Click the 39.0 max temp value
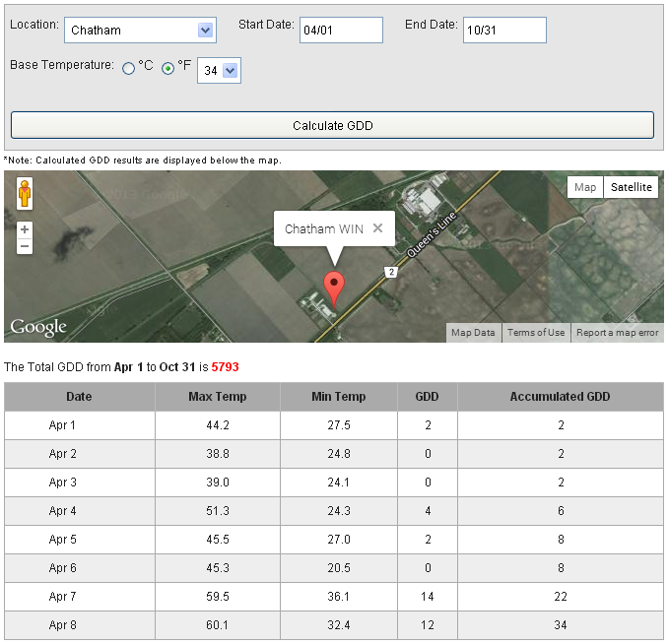 218,483
